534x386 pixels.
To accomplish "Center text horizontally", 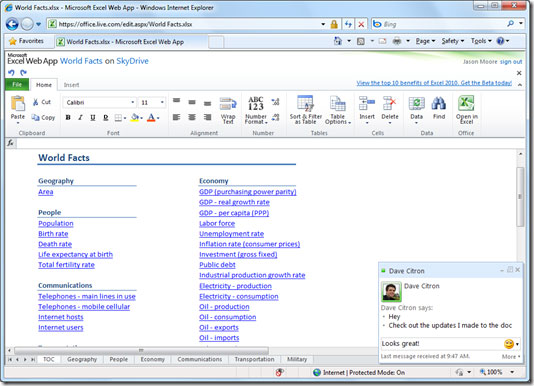I will pyautogui.click(x=192, y=118).
